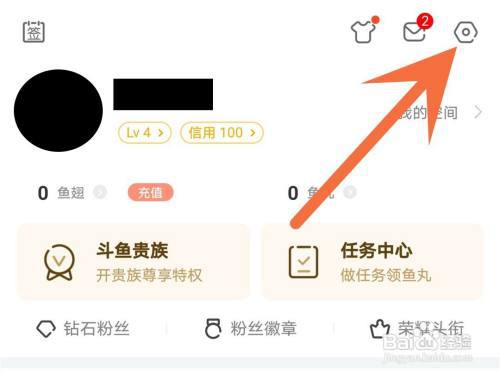Screen dimensions: 500x375
Task: Tap the 充值 recharge button
Action: pos(151,193)
